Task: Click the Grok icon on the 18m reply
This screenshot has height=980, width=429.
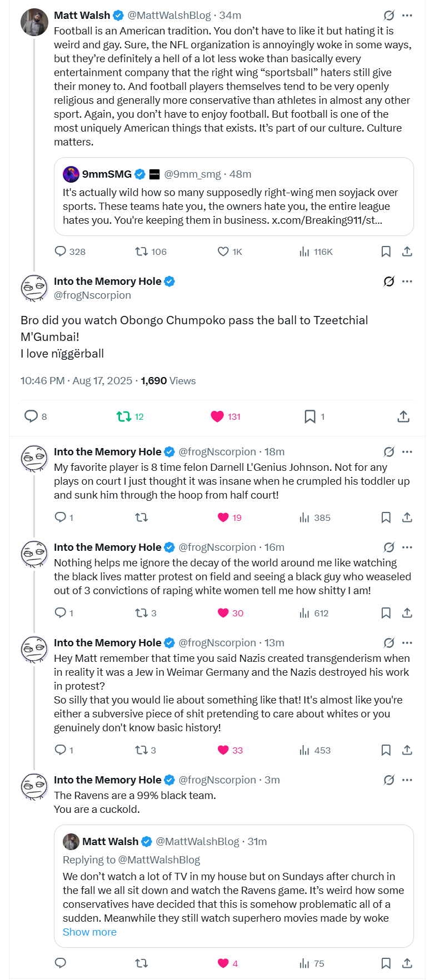Action: 389,451
